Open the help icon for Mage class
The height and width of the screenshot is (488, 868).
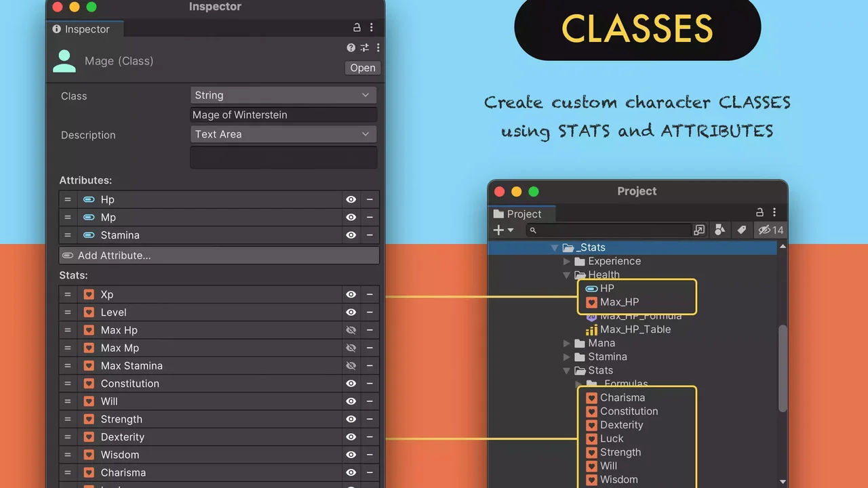tap(351, 47)
